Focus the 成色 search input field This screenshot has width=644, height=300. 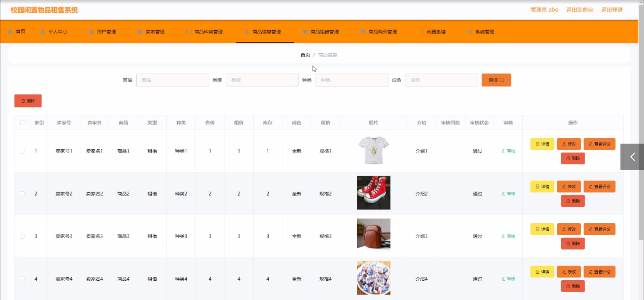tap(441, 80)
